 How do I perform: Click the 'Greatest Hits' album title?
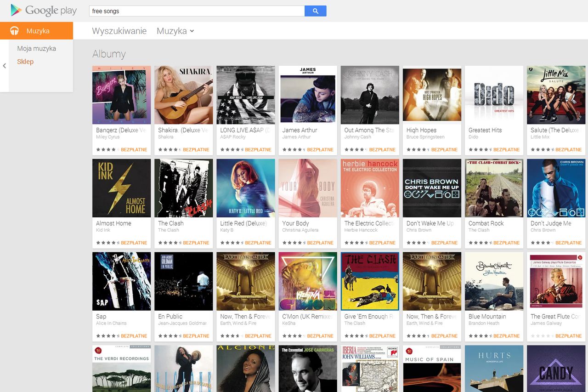[x=485, y=130]
